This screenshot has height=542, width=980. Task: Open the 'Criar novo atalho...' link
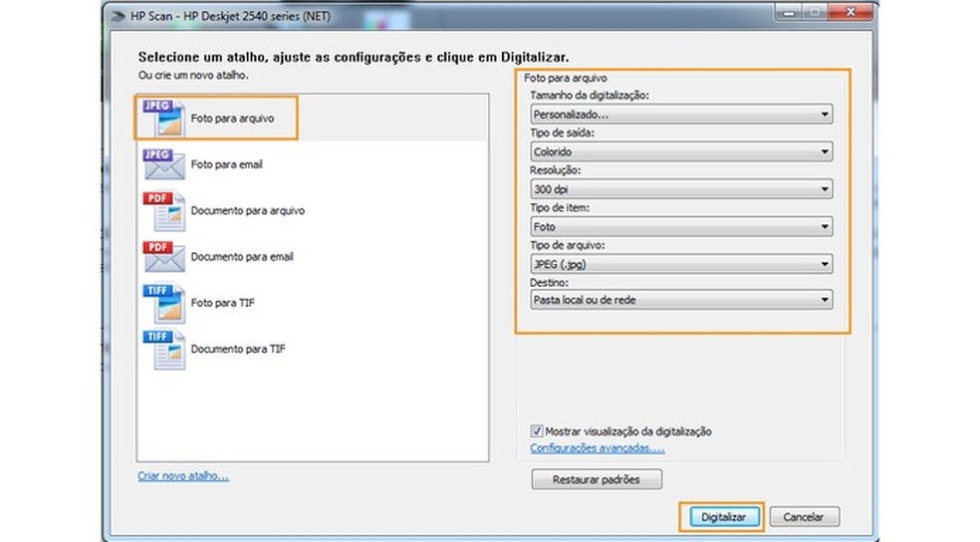(x=183, y=476)
